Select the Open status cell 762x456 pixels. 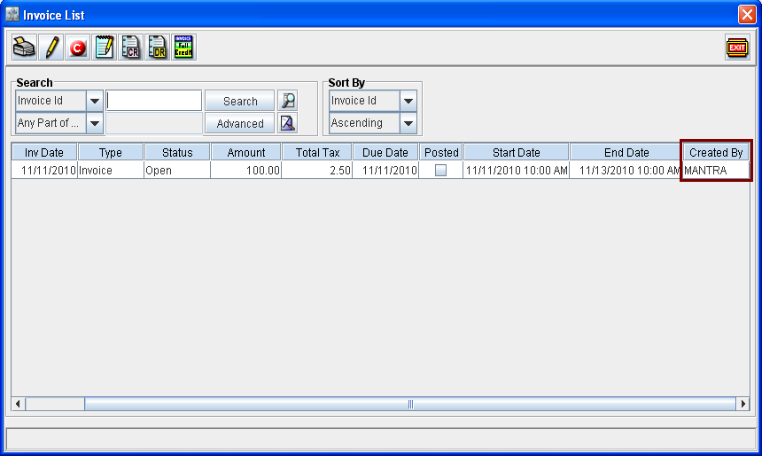pyautogui.click(x=177, y=170)
